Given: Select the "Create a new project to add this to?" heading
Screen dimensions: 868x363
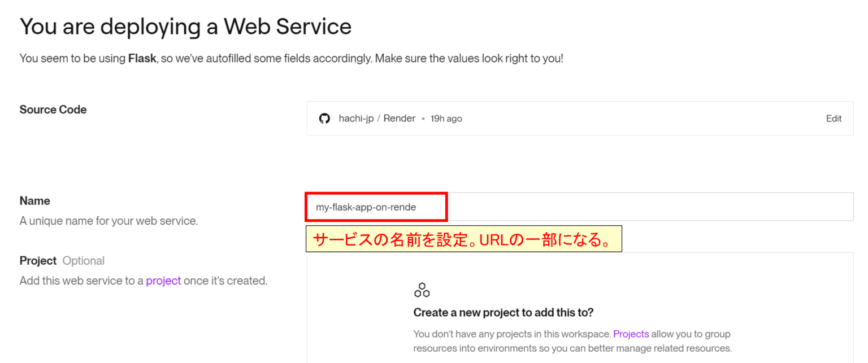Looking at the screenshot, I should pyautogui.click(x=503, y=313).
